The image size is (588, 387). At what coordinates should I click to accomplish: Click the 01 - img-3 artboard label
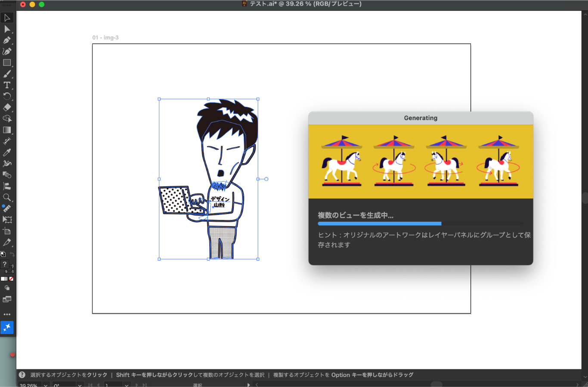click(105, 38)
